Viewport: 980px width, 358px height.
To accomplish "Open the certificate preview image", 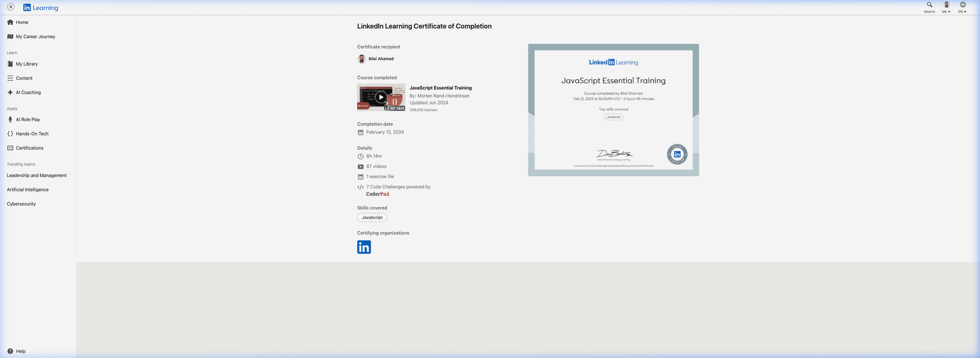I will (x=614, y=110).
